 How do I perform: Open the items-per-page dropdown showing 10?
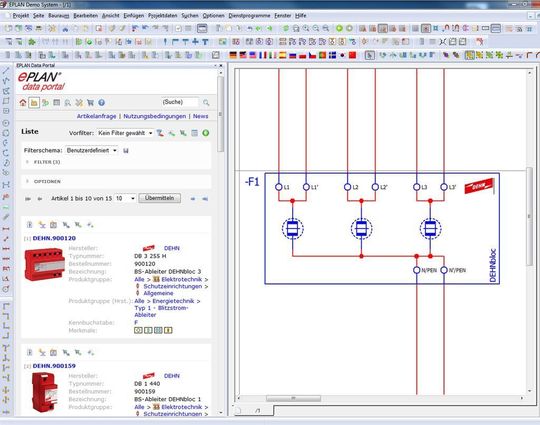(x=125, y=198)
